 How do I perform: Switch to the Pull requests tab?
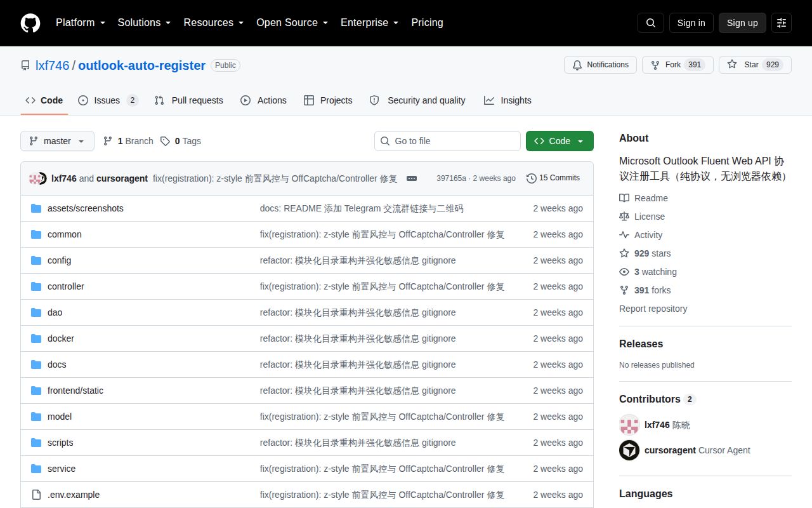tap(189, 100)
